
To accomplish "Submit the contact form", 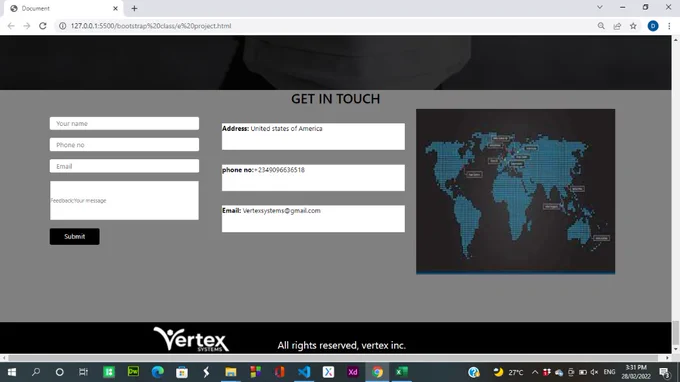I will pyautogui.click(x=75, y=236).
